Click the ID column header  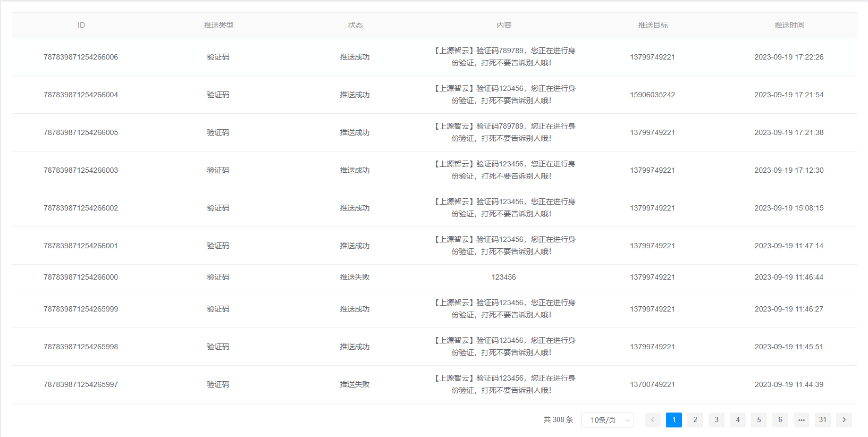click(81, 25)
